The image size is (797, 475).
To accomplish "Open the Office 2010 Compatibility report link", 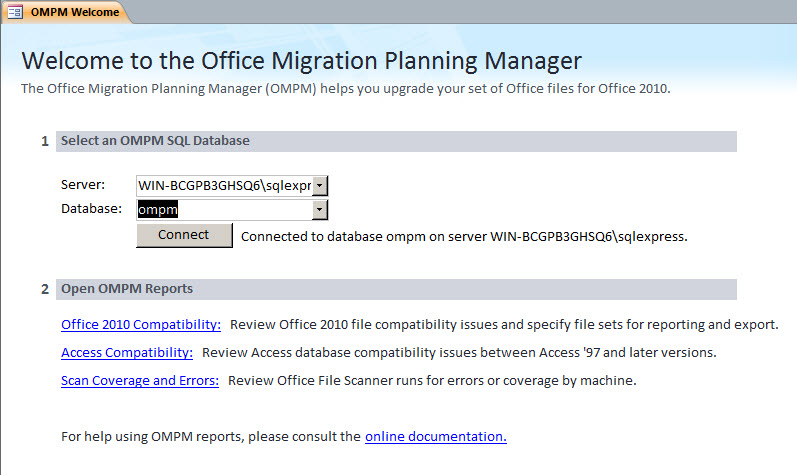I will coord(141,325).
